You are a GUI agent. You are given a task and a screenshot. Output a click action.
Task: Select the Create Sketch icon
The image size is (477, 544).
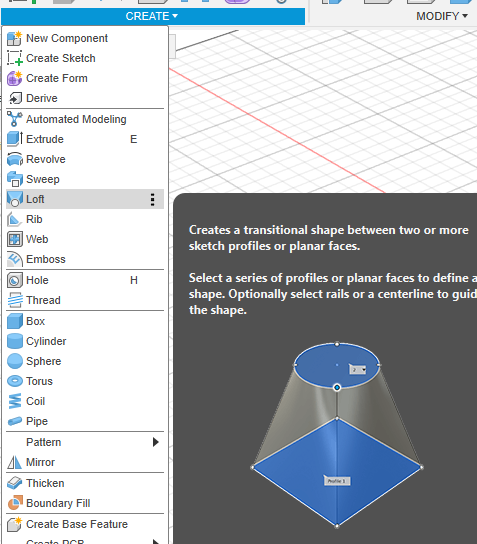click(15, 58)
